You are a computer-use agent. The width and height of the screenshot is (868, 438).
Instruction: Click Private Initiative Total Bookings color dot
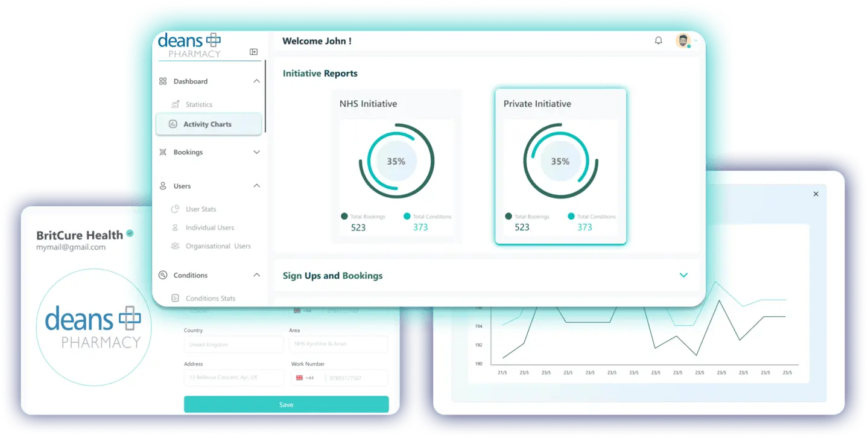[508, 216]
